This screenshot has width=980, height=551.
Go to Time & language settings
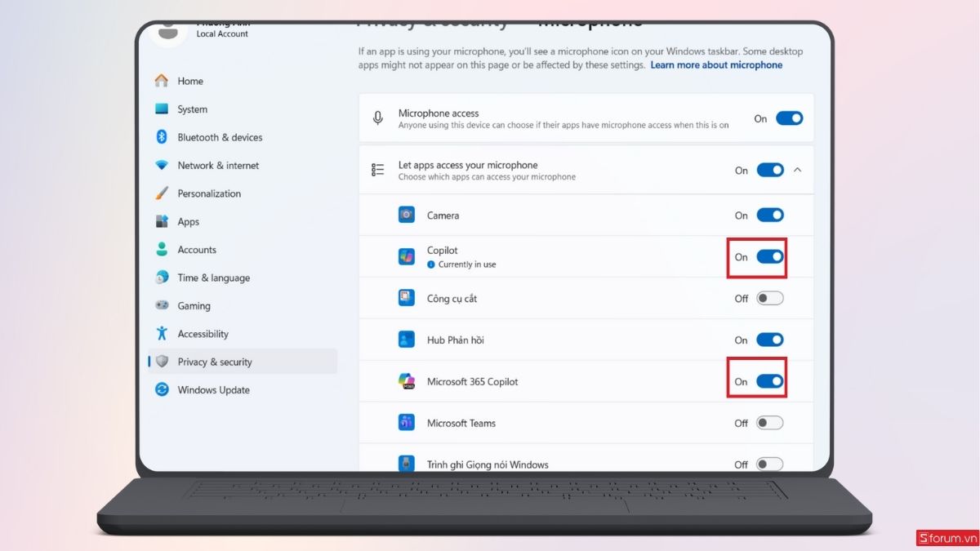tap(242, 278)
